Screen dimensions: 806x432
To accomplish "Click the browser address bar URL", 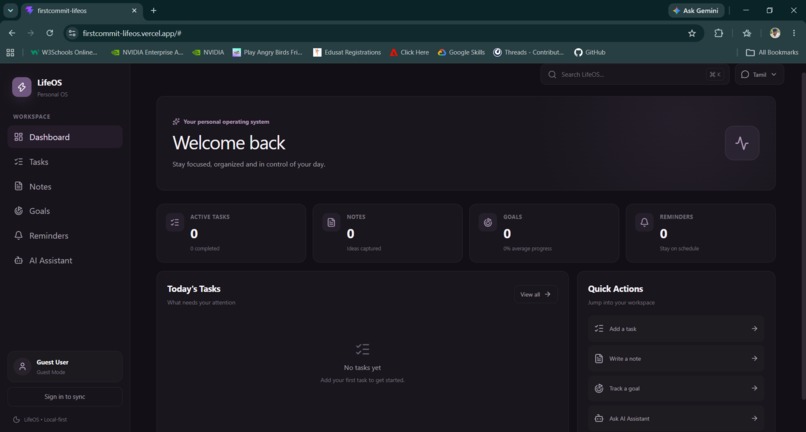I will (132, 33).
